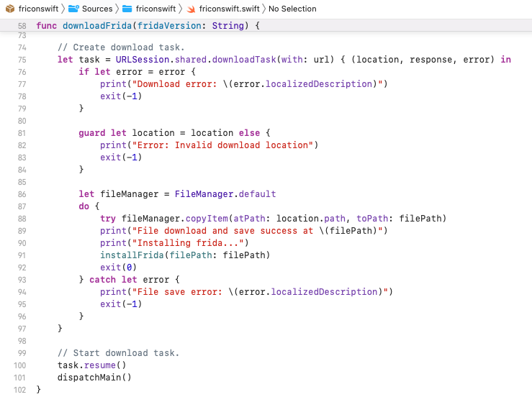Viewport: 532px width, 397px height.
Task: Open the No Selection symbol menu
Action: [x=292, y=9]
